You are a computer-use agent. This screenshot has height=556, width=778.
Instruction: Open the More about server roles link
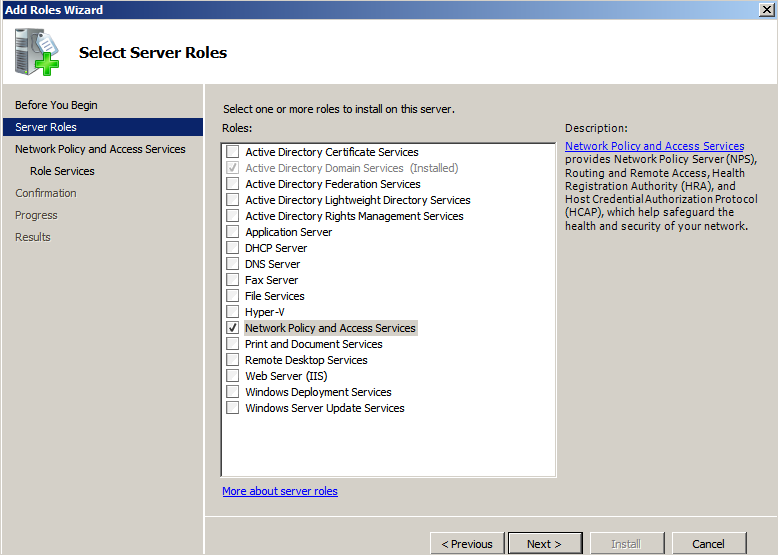280,491
